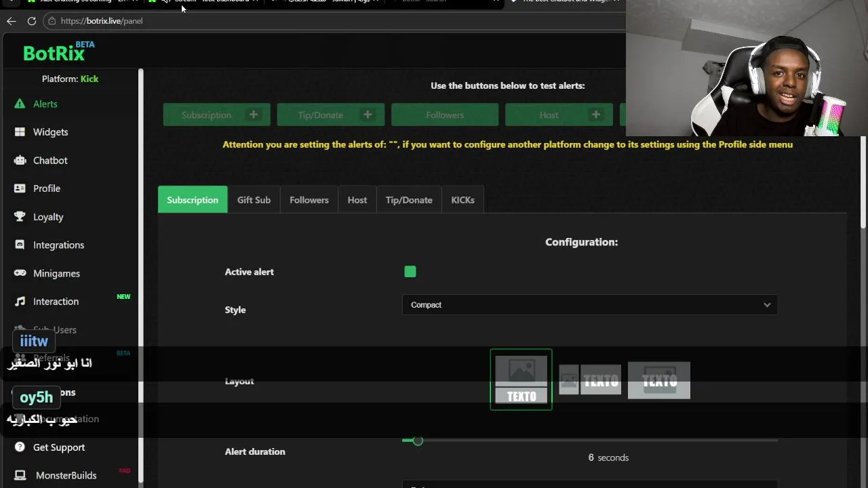Open the Sub-Users menu item
The height and width of the screenshot is (488, 868).
55,330
